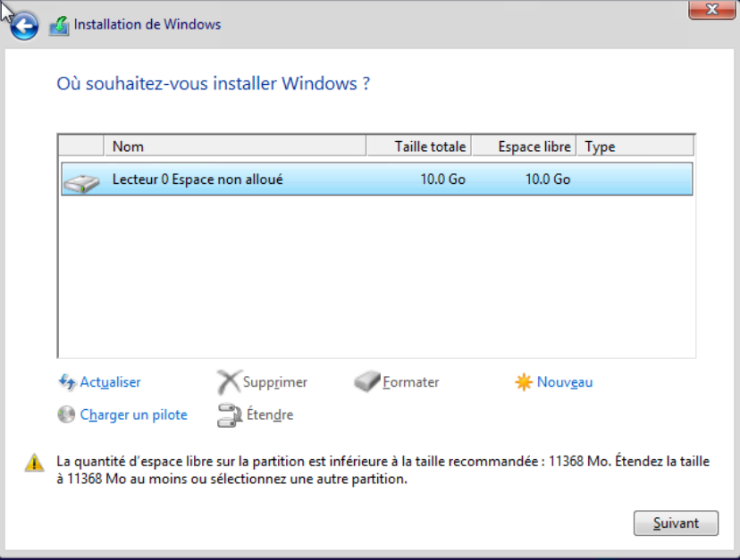Screen dimensions: 740x560
Task: Open the Charger un pilote link
Action: (x=133, y=414)
